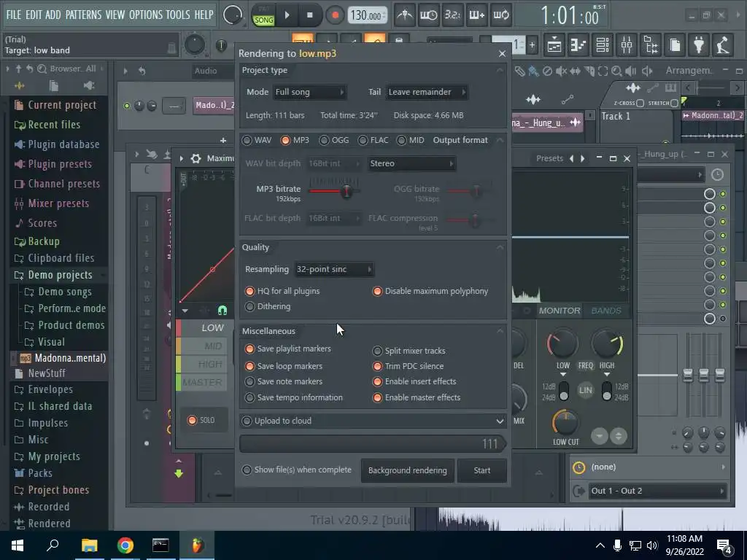Image resolution: width=747 pixels, height=560 pixels.
Task: Open Chrome from the taskbar
Action: [x=125, y=545]
